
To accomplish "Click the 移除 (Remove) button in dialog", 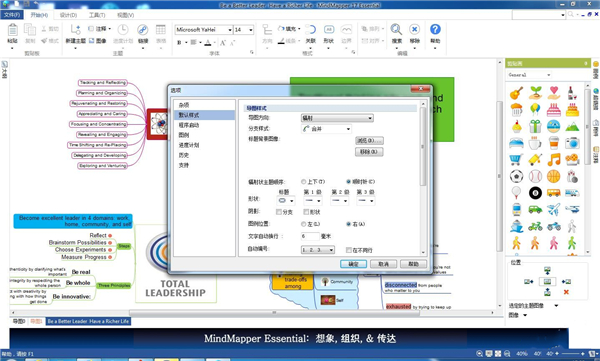I will point(369,152).
